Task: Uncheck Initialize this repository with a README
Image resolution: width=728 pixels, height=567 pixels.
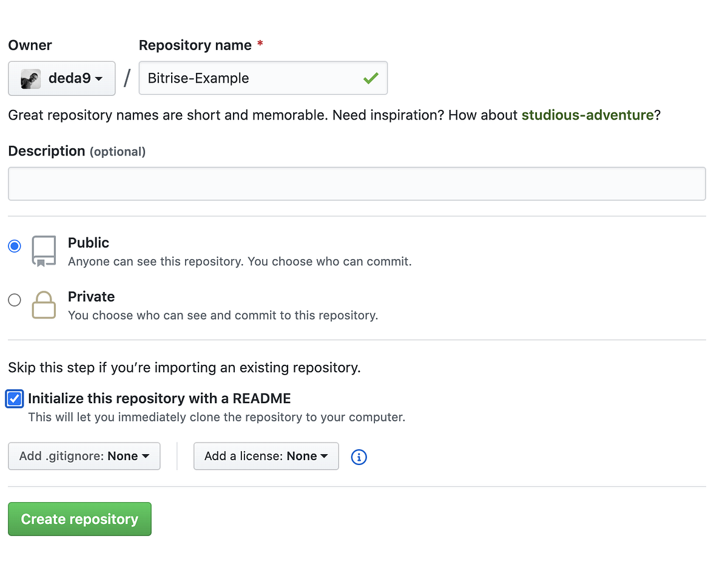Action: pyautogui.click(x=14, y=399)
